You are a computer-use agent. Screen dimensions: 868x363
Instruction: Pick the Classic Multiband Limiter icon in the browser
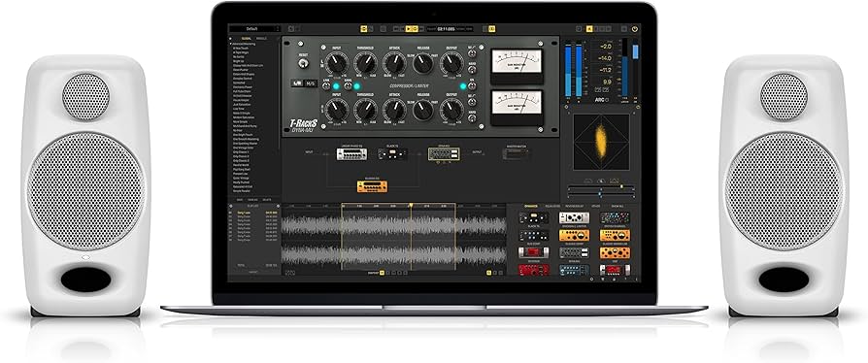tap(615, 235)
